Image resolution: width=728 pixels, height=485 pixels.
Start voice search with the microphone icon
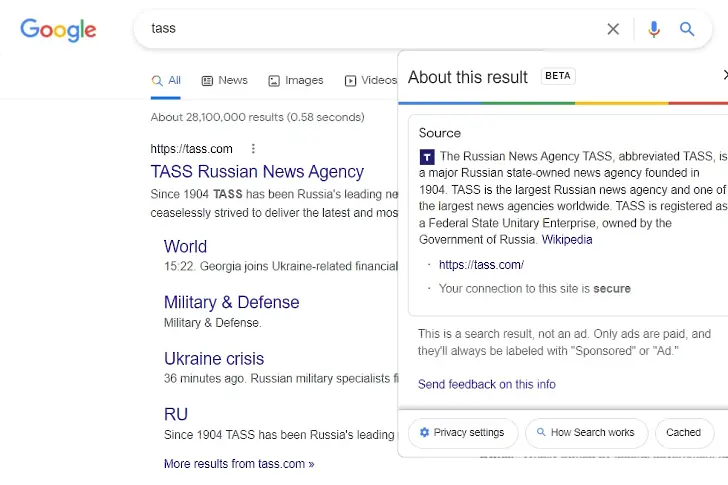tap(654, 29)
